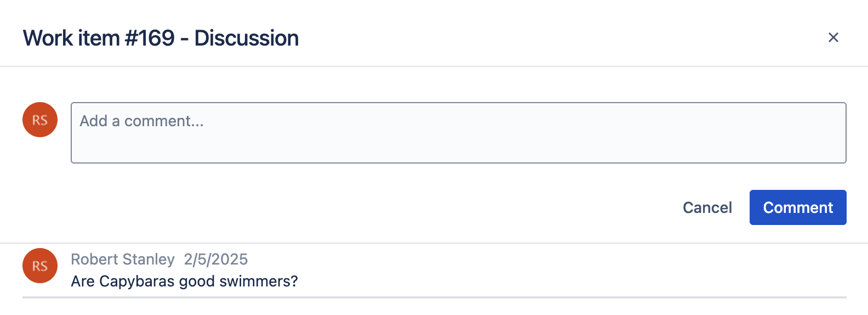Viewport: 868px width, 315px height.
Task: Click Robert Stanley's avatar on posted comment
Action: (x=40, y=266)
